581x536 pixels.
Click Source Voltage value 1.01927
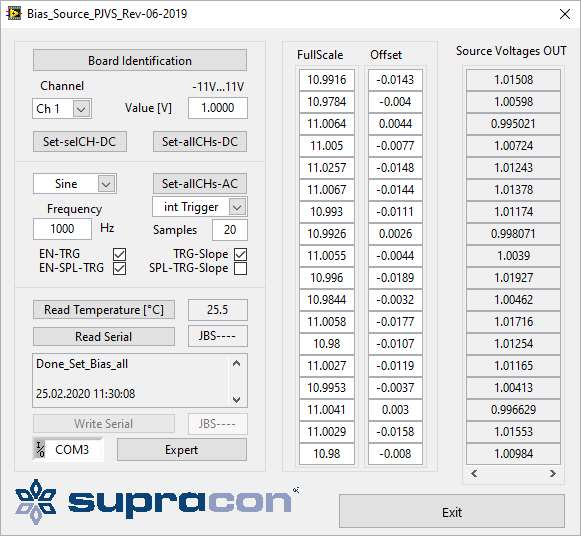click(513, 277)
